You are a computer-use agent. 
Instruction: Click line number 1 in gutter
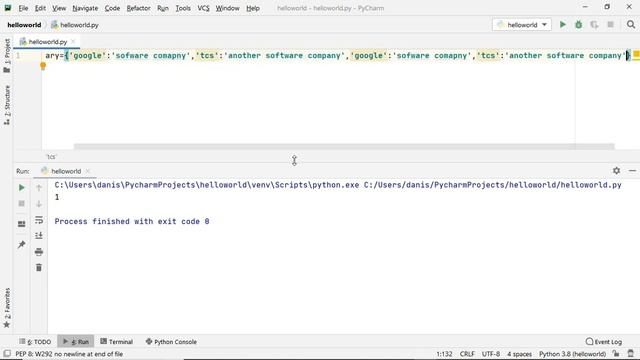(18, 56)
